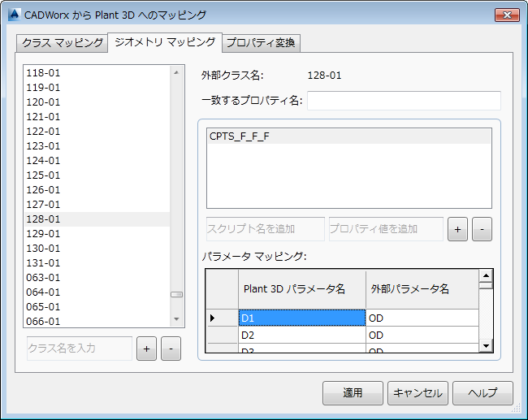
Task: Click parameter table scroll up arrow
Action: [486, 276]
